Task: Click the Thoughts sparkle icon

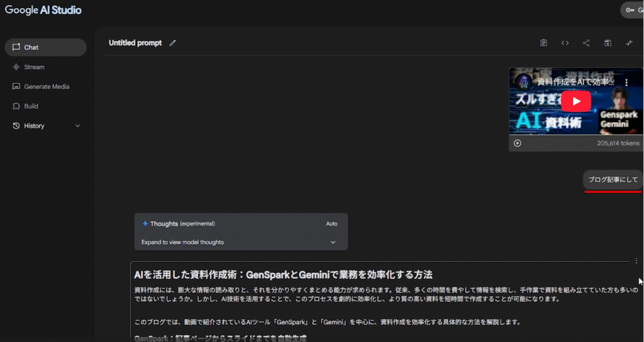Action: [145, 224]
